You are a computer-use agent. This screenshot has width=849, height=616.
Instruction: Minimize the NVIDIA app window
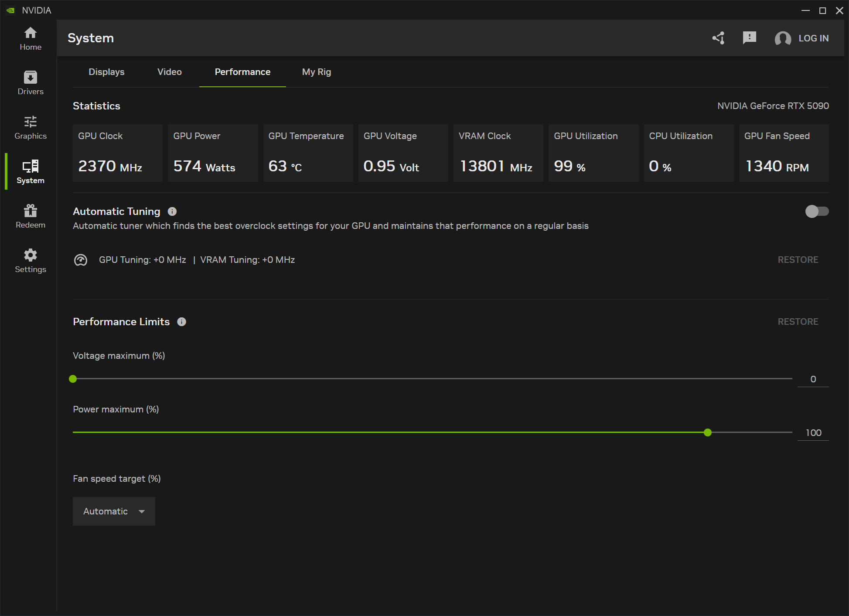(805, 10)
